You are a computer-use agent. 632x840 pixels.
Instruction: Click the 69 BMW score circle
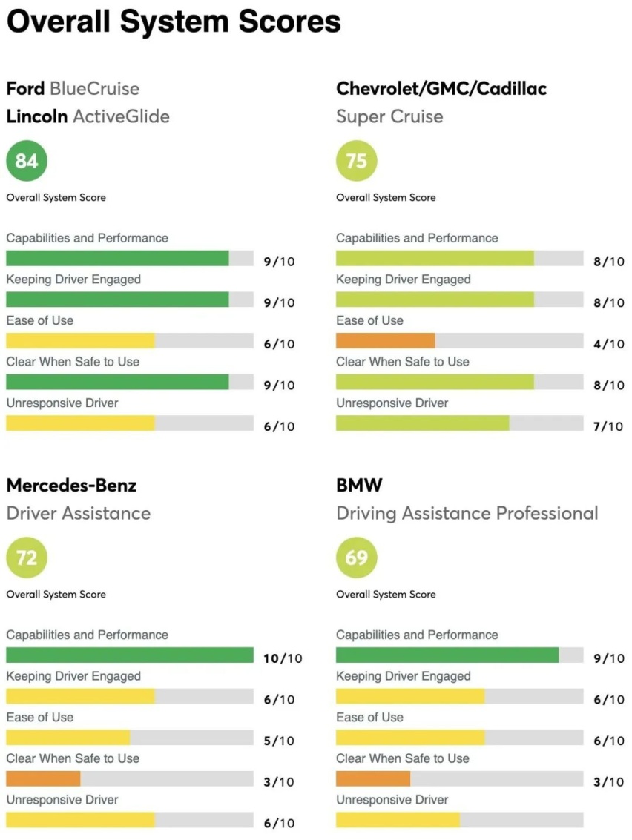coord(357,558)
